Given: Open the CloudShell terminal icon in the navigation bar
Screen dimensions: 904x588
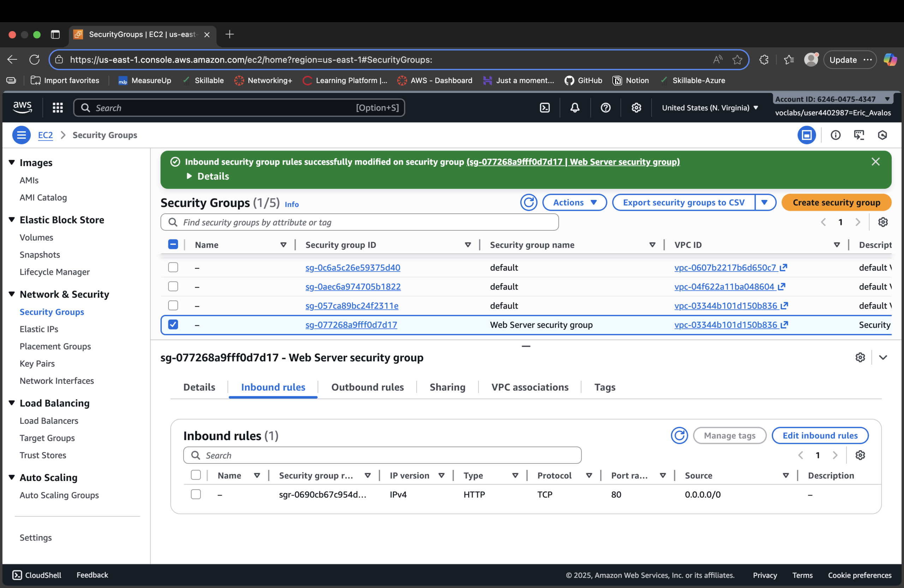Looking at the screenshot, I should click(x=545, y=107).
